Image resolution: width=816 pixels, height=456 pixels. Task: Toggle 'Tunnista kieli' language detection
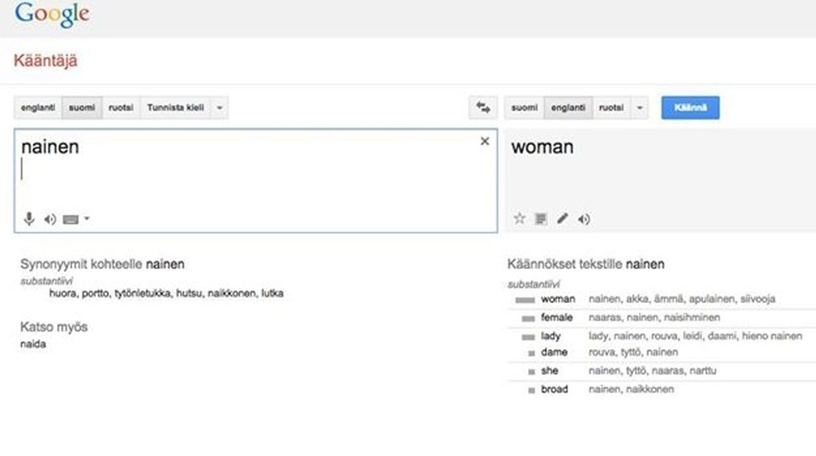click(176, 108)
